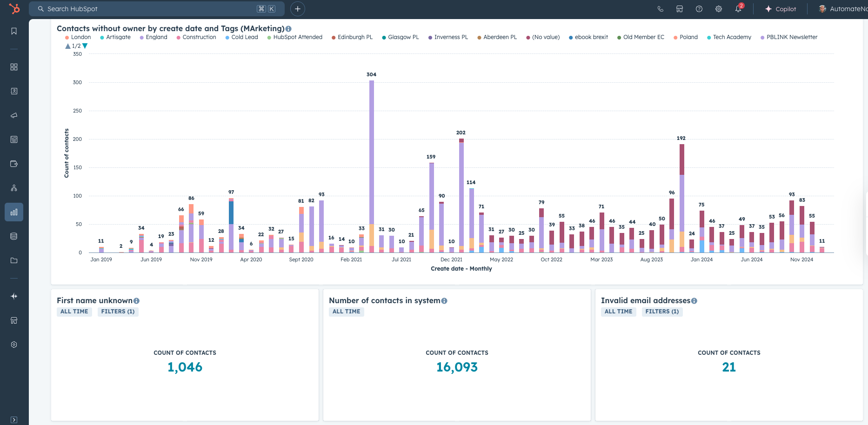Toggle Inverness PL series in legend
Image resolution: width=868 pixels, height=425 pixels.
(x=448, y=37)
